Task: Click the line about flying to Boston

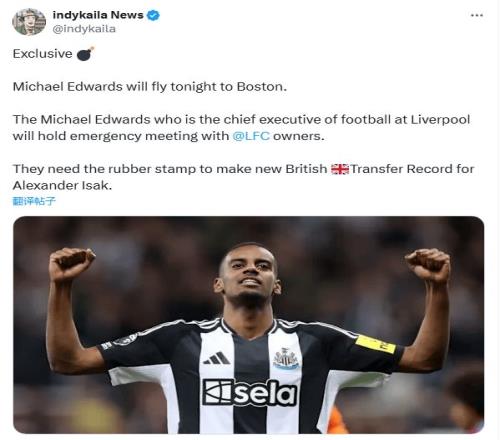Action: click(150, 87)
